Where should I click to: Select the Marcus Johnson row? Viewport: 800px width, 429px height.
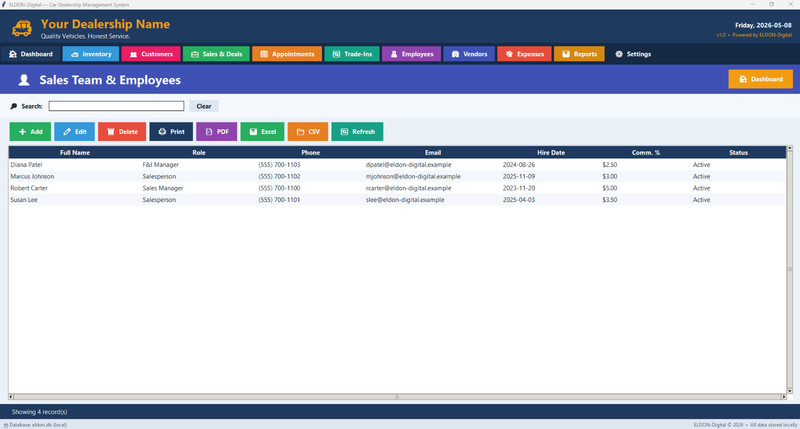(x=397, y=176)
